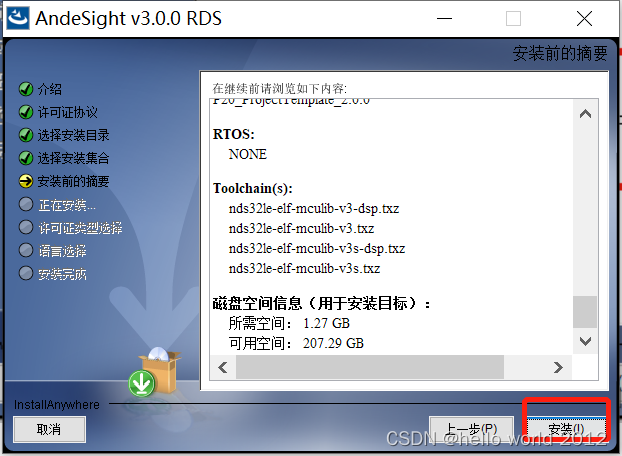622x456 pixels.
Task: Click the green checkmark beside 介绍
Action: tap(26, 89)
